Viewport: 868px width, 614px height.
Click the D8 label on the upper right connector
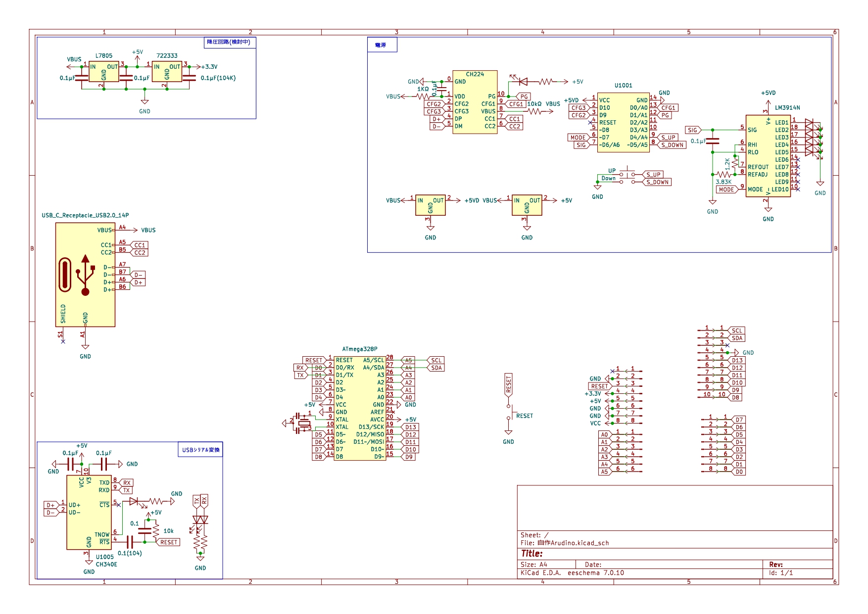(x=735, y=397)
